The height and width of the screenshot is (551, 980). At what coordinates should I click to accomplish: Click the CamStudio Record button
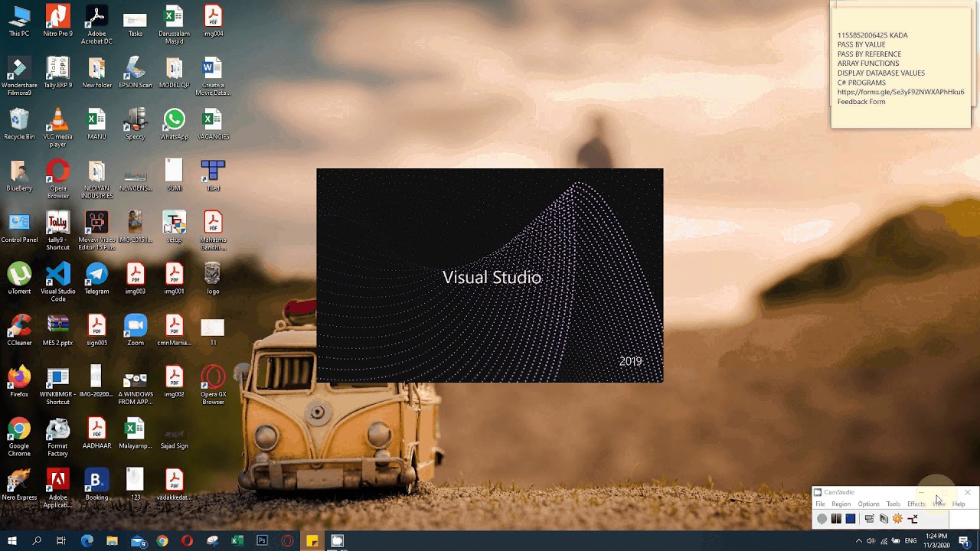822,519
